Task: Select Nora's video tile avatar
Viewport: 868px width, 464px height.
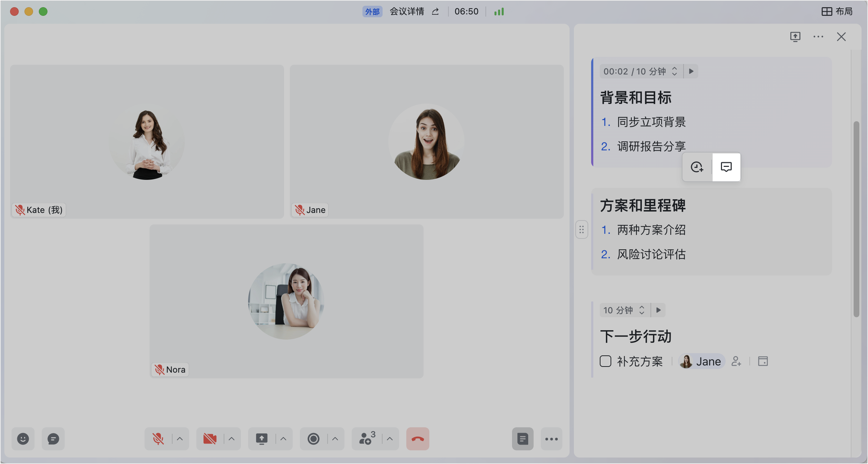Action: pyautogui.click(x=286, y=301)
